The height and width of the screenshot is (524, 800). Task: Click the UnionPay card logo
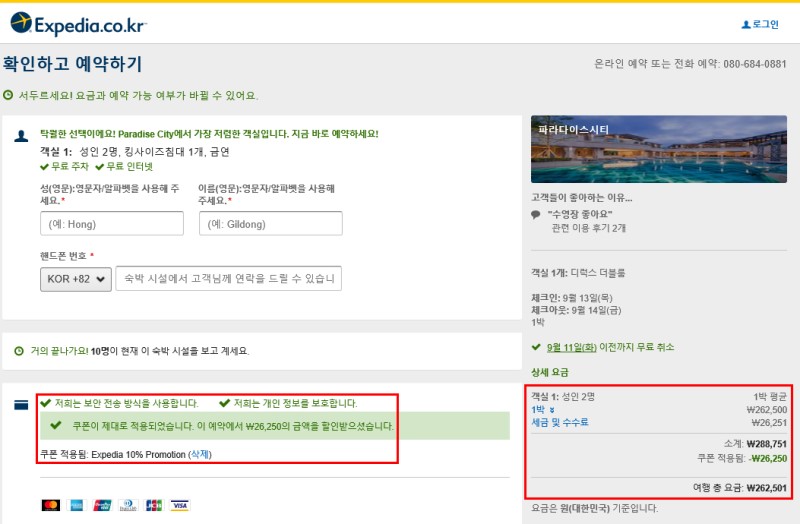[102, 505]
